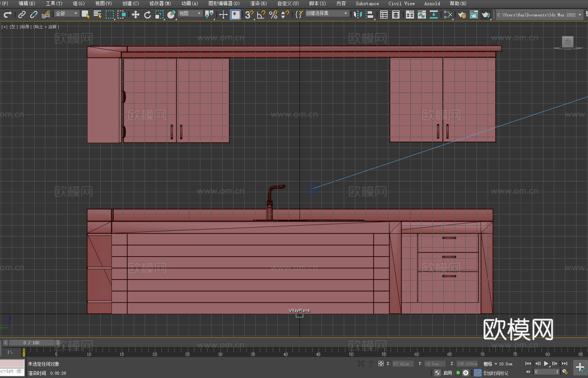Open the 视图(V) menu
Image resolution: width=588 pixels, height=378 pixels.
[x=103, y=3]
